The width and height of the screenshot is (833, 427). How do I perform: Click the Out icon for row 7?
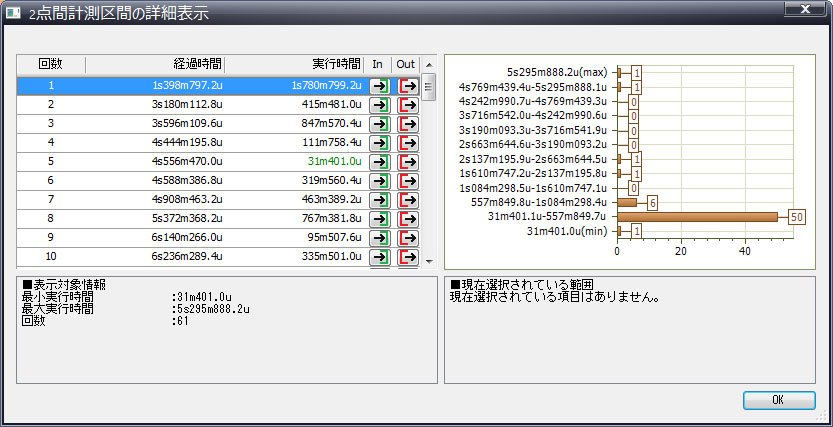pos(408,200)
